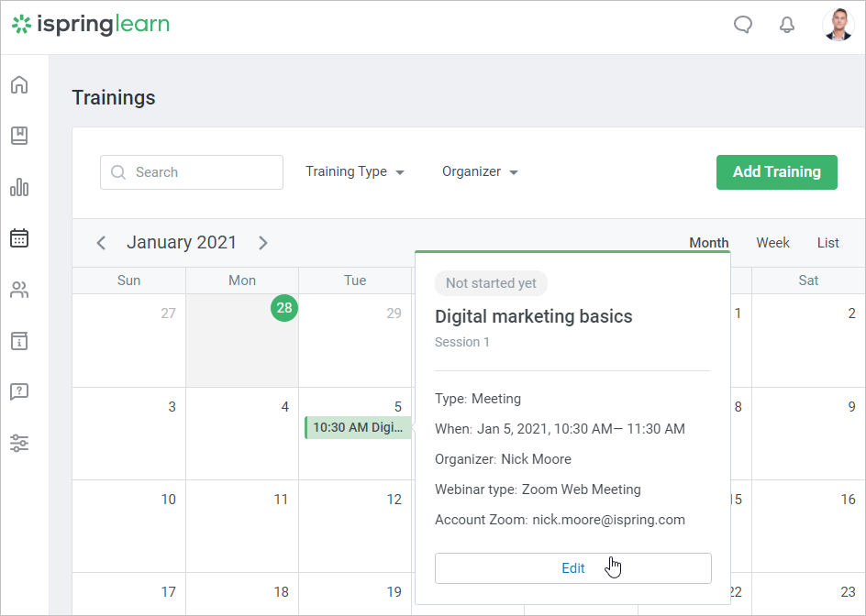Click the Not started yet status badge
866x616 pixels.
tap(491, 283)
